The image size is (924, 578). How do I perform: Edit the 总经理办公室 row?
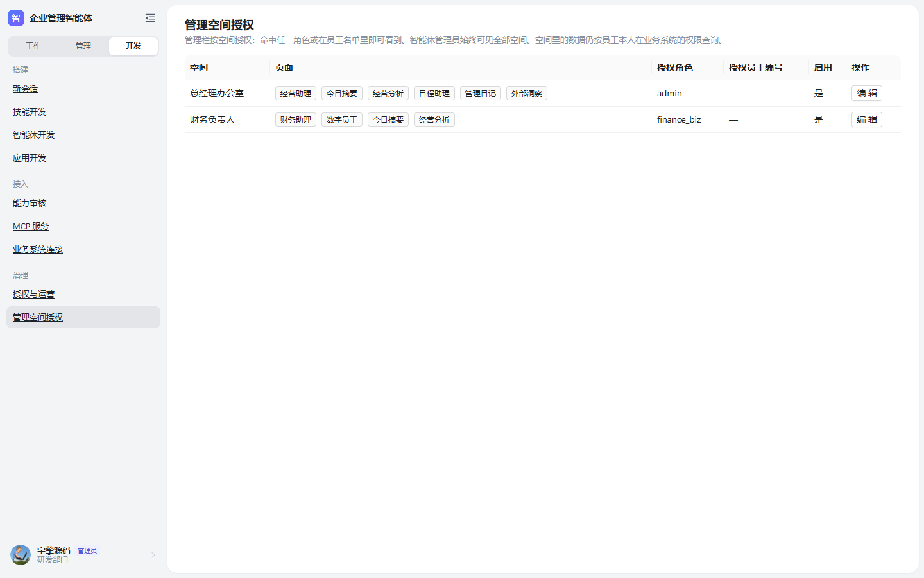(x=867, y=93)
